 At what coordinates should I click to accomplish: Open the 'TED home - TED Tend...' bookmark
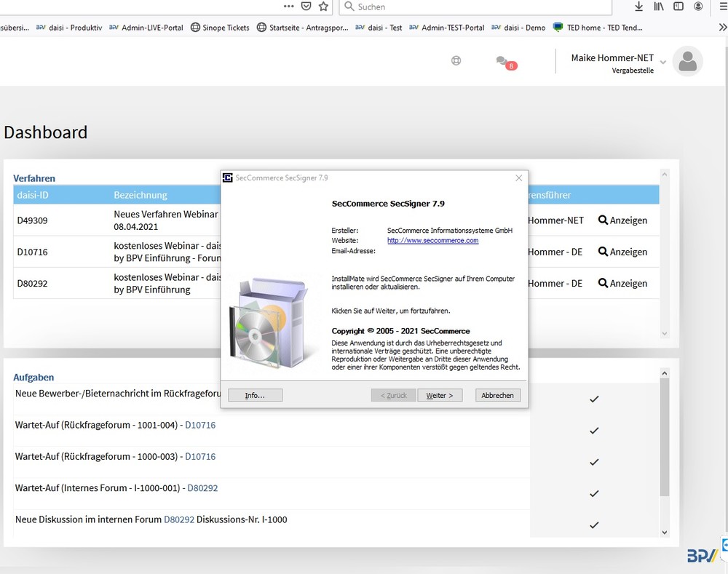click(598, 28)
